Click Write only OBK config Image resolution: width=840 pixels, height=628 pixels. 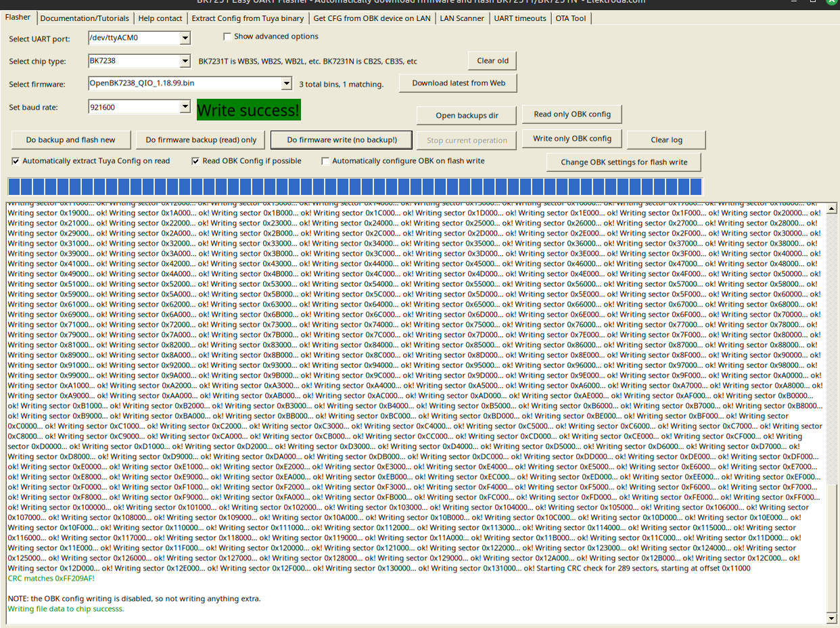coord(571,139)
